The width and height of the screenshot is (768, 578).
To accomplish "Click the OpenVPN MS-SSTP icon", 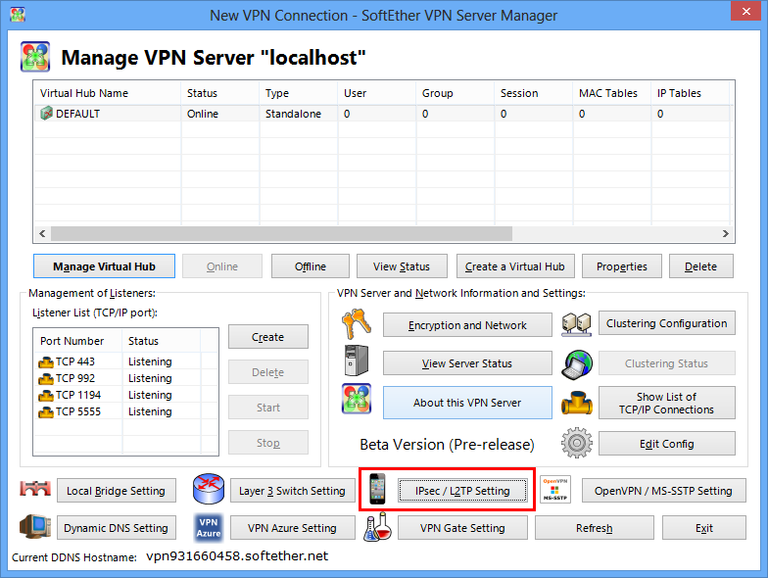I will coord(555,489).
